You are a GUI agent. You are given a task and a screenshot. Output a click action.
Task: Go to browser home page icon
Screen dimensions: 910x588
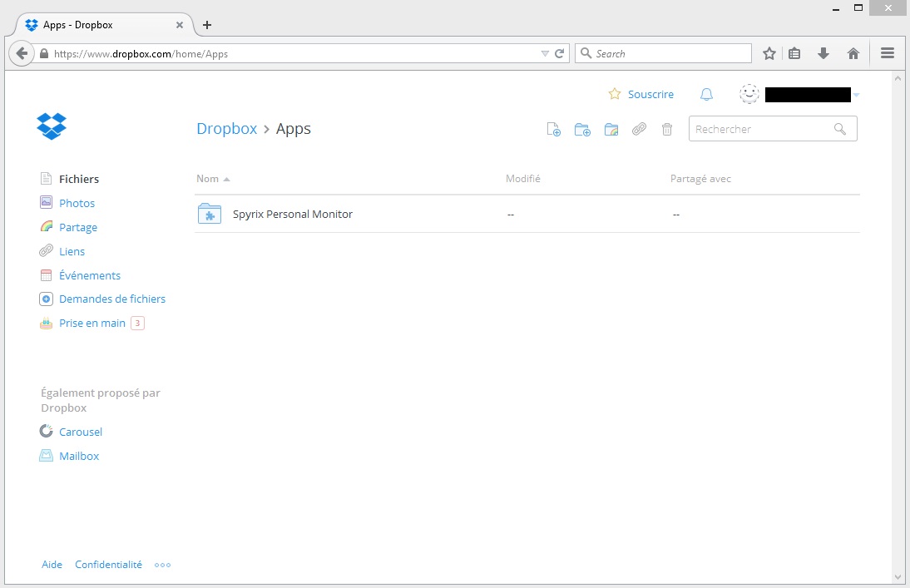pyautogui.click(x=853, y=53)
